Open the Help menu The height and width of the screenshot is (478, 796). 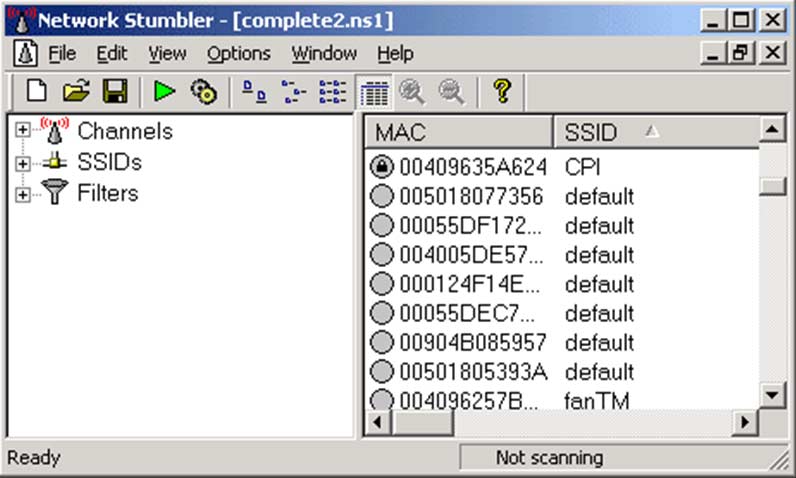pos(395,53)
